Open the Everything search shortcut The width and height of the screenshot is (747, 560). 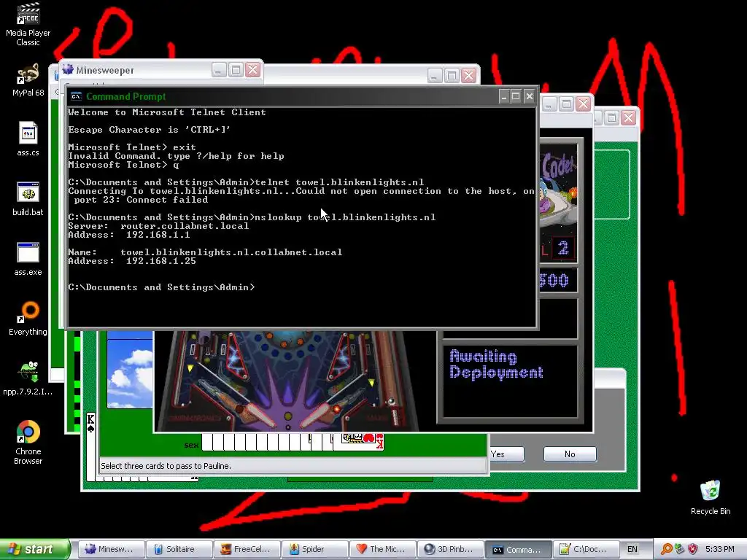pyautogui.click(x=28, y=318)
